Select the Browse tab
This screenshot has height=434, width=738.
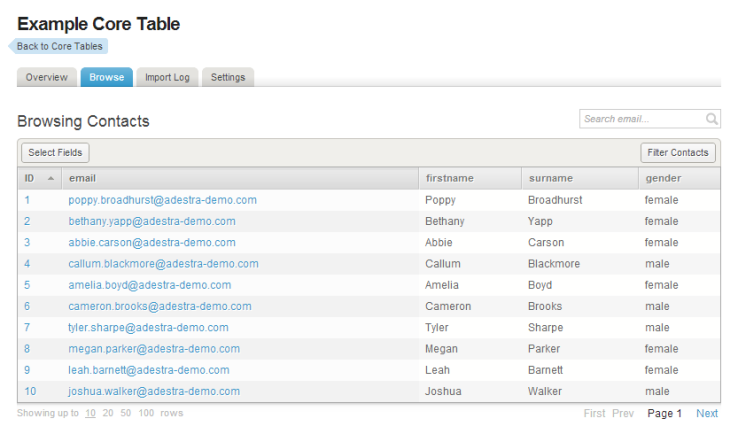click(x=106, y=77)
